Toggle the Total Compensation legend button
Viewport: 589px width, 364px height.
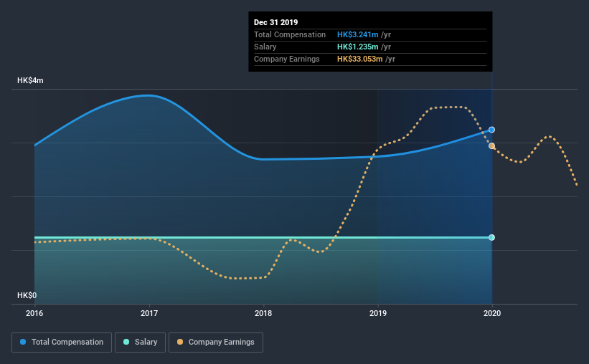(62, 343)
